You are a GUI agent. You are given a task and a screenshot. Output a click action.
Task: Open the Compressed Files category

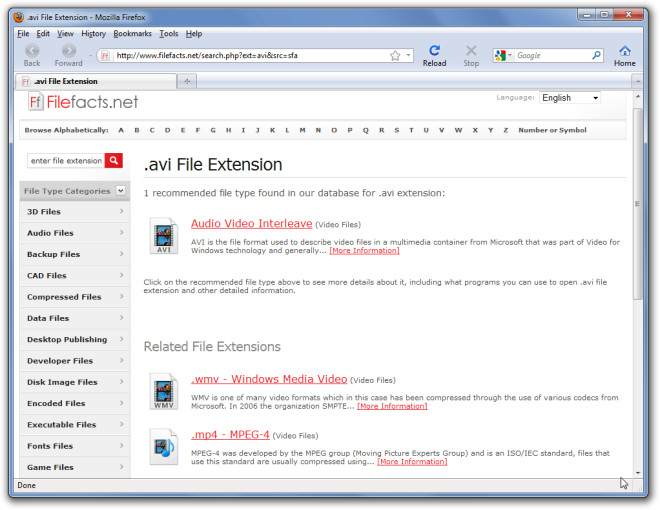point(75,297)
